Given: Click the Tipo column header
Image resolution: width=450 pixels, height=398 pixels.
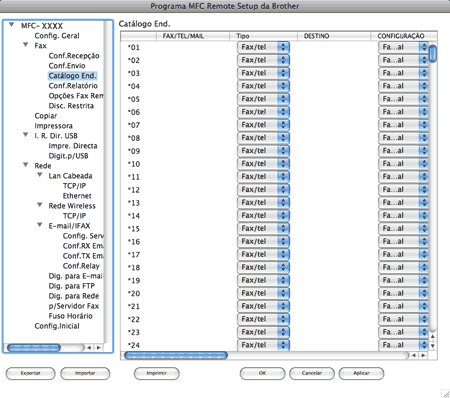Looking at the screenshot, I should pos(263,36).
